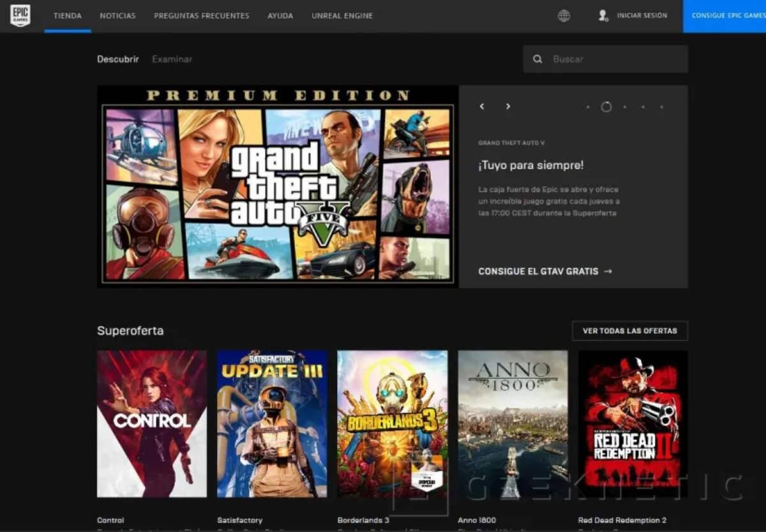The height and width of the screenshot is (532, 766).
Task: Open the Control game cover thumbnail
Action: (x=152, y=424)
